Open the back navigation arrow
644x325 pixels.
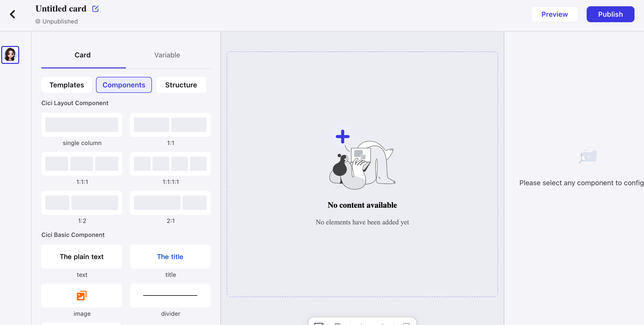pos(12,14)
